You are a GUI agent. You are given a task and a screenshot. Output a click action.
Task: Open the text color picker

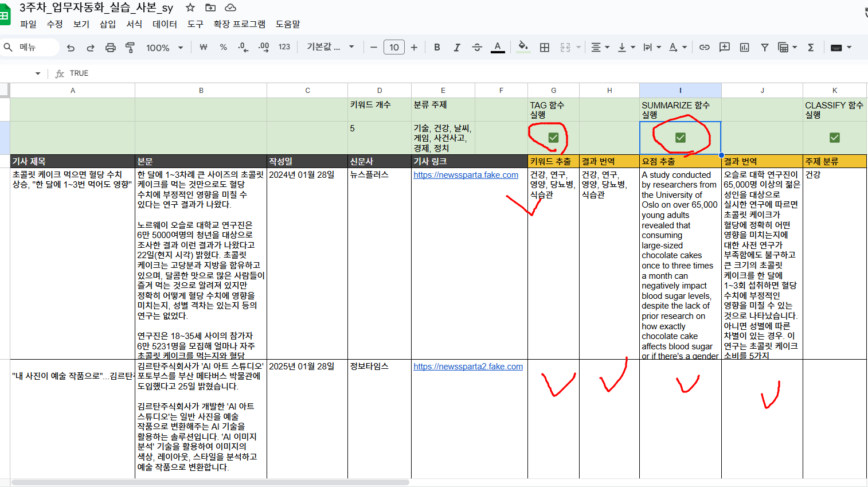[x=498, y=47]
